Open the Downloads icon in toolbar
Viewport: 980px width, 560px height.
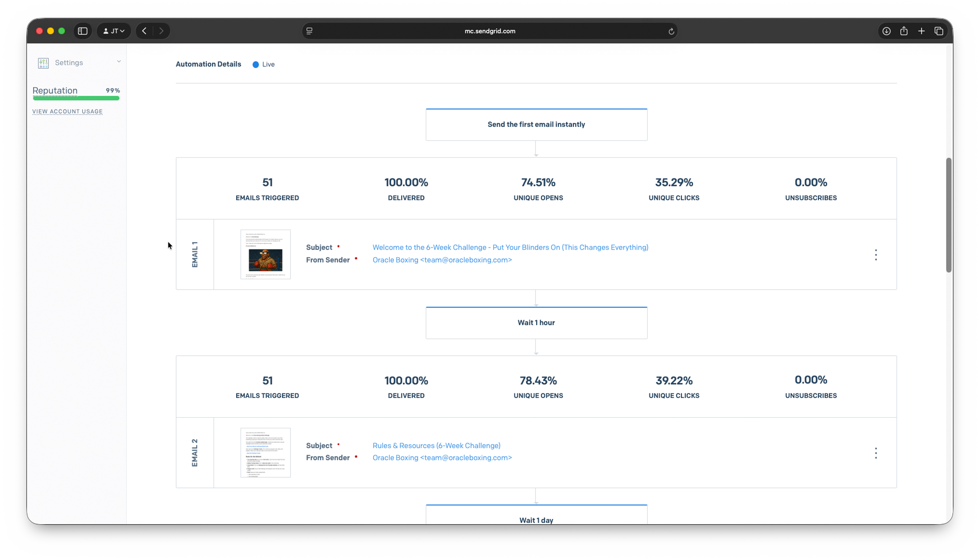[886, 31]
